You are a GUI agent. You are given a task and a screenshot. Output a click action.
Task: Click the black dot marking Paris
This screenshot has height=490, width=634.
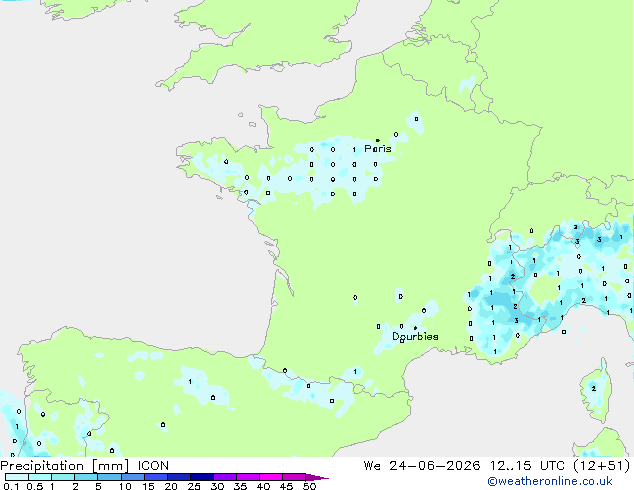[378, 140]
